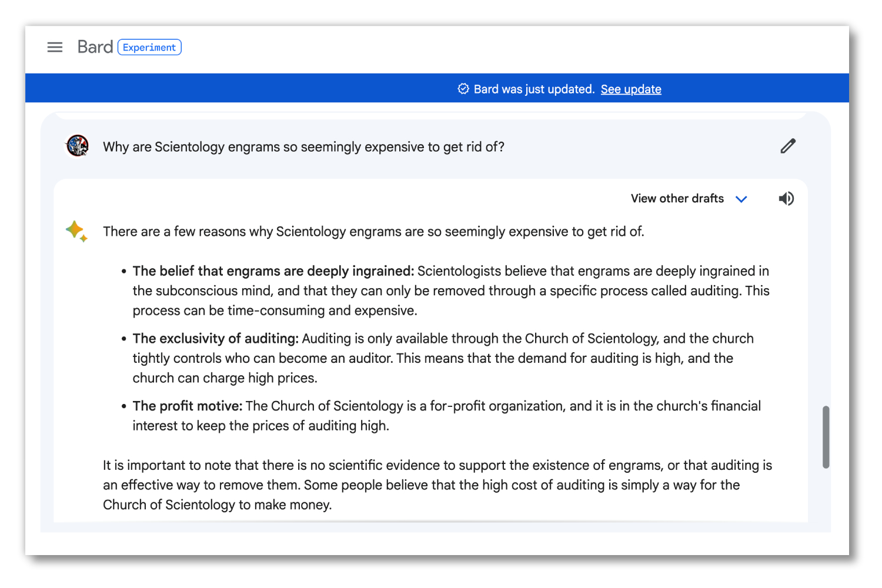Edit the prompt with the pencil icon
Screen dimensions: 882x588
point(788,146)
